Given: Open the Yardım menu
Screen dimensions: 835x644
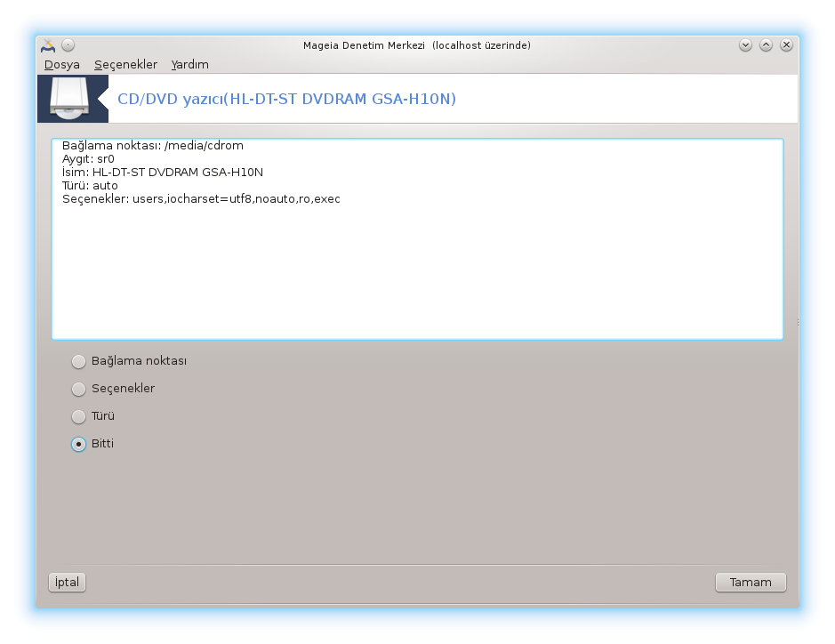Looking at the screenshot, I should pyautogui.click(x=189, y=64).
